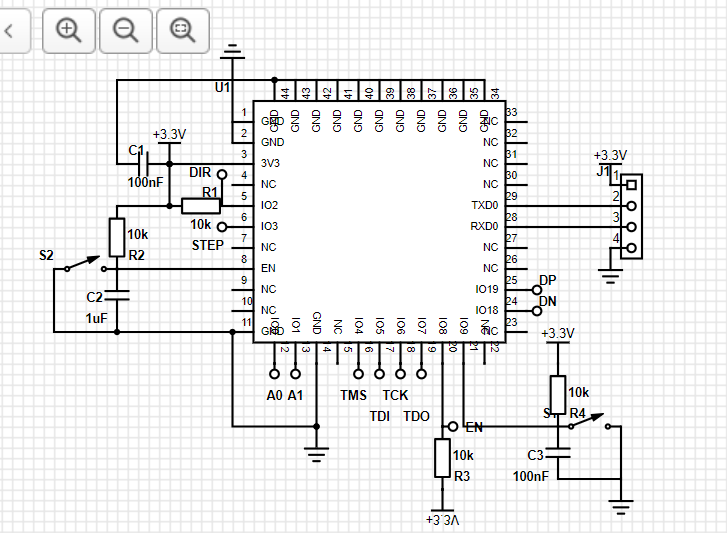
Task: Click the RXD0 pin label
Action: [x=484, y=226]
